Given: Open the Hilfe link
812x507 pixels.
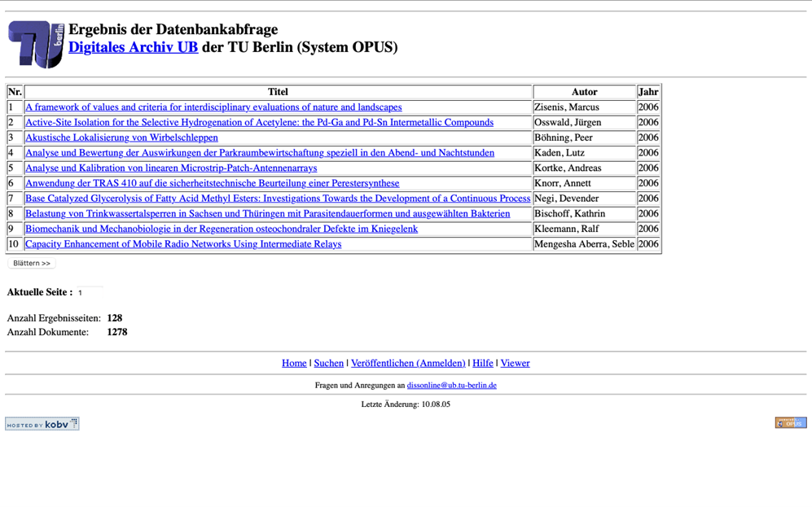Looking at the screenshot, I should click(483, 363).
